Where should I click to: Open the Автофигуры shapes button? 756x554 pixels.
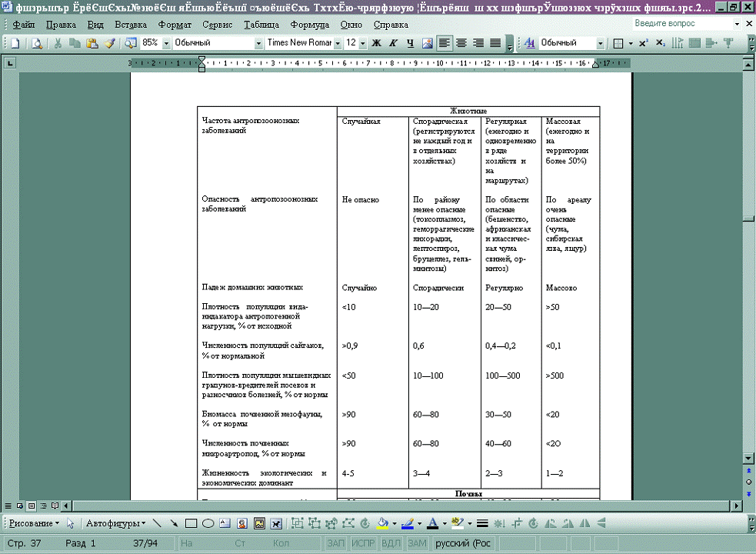(116, 523)
